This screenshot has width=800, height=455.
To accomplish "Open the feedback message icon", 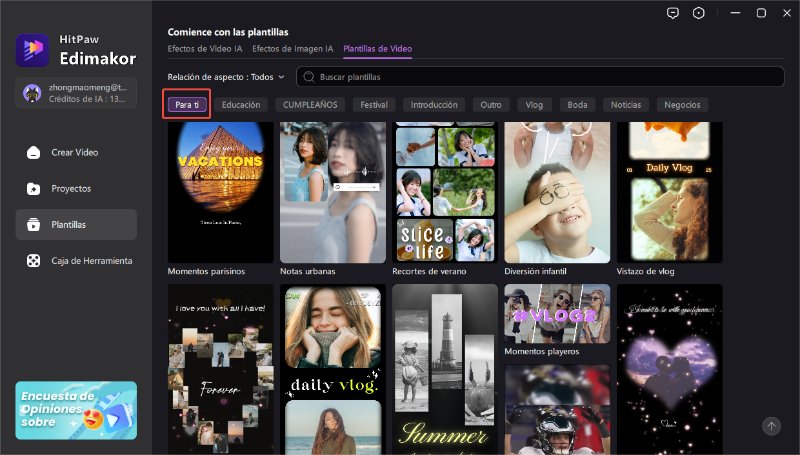I will pyautogui.click(x=672, y=13).
